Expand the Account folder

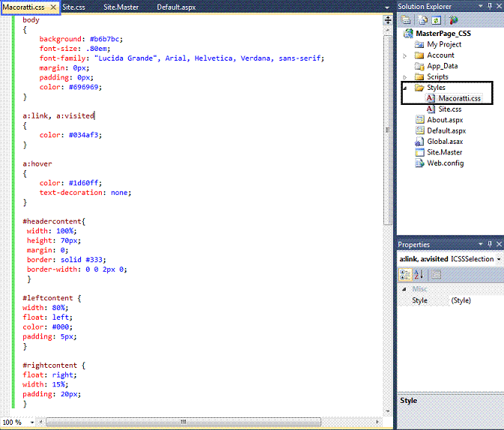pyautogui.click(x=405, y=55)
